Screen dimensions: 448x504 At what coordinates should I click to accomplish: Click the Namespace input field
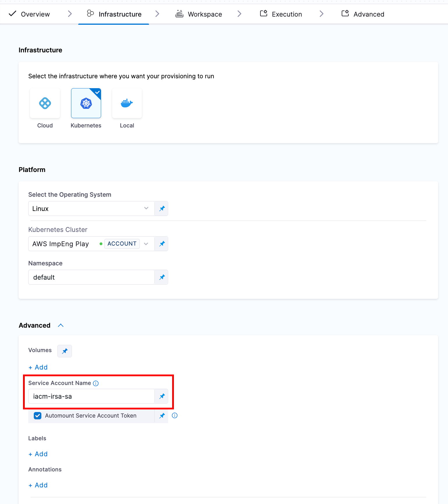pyautogui.click(x=91, y=277)
